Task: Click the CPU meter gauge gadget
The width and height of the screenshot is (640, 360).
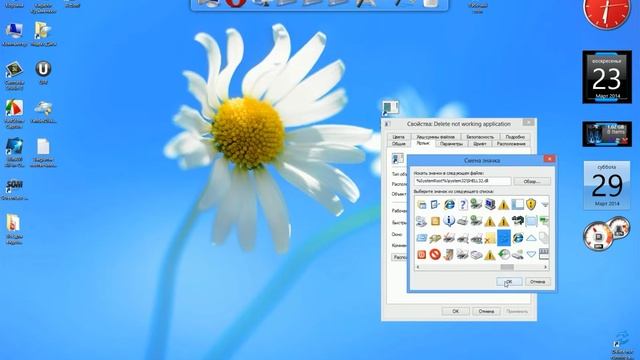Action: coord(607,234)
